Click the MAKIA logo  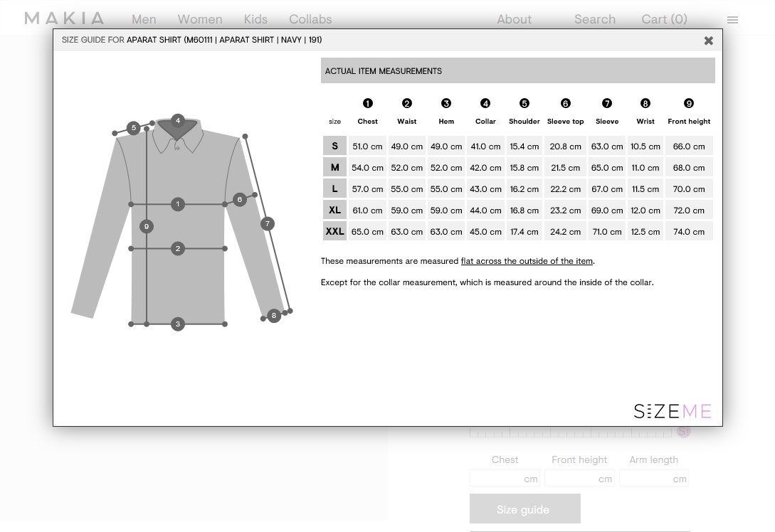click(x=64, y=18)
